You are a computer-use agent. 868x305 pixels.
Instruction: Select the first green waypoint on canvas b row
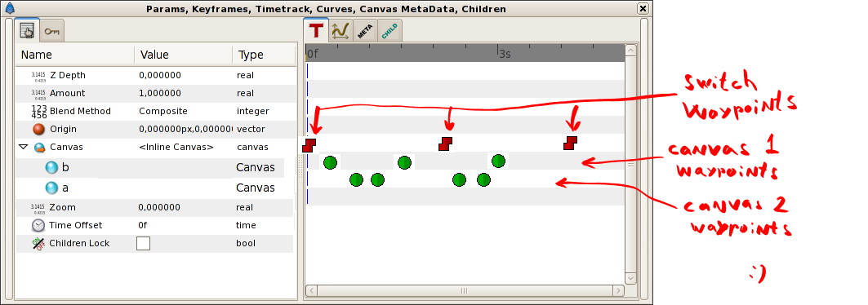(330, 162)
